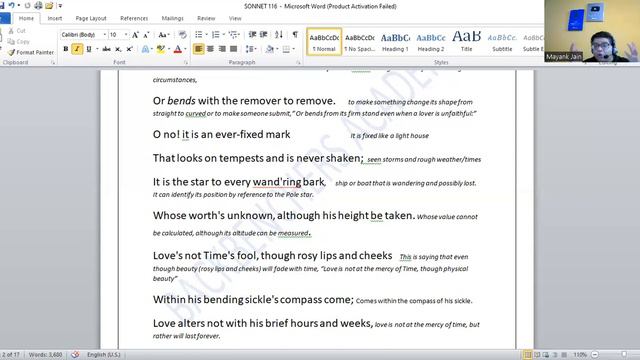640x360 pixels.
Task: Switch to the Insert tab
Action: (55, 18)
